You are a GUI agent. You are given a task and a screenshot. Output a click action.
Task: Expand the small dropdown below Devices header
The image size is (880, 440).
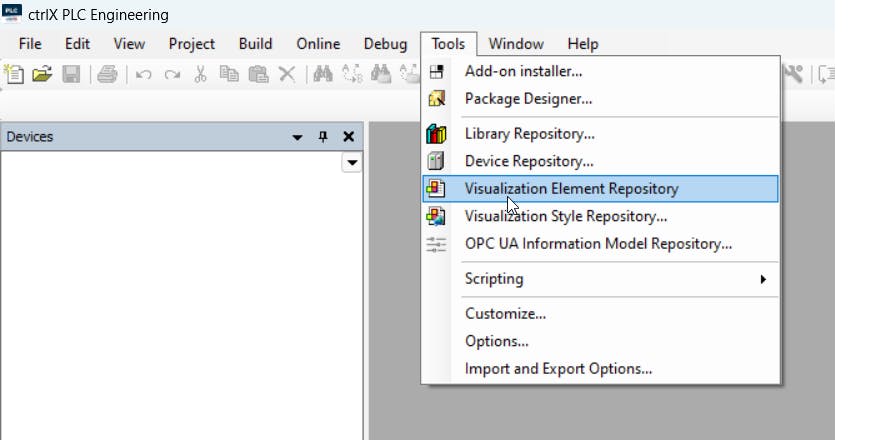pos(352,163)
